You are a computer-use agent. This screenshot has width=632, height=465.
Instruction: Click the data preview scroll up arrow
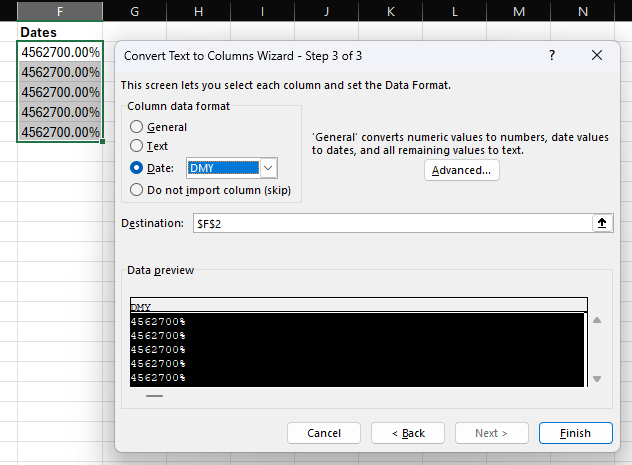(x=597, y=320)
